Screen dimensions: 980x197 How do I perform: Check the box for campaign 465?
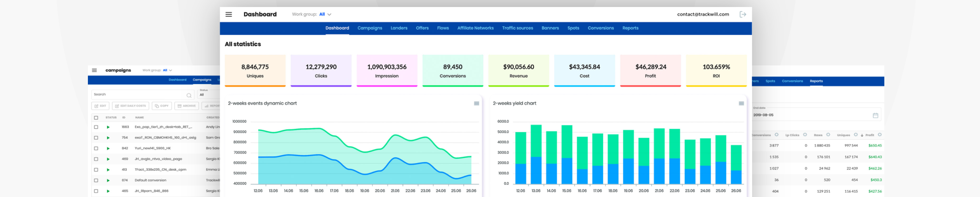point(96,191)
